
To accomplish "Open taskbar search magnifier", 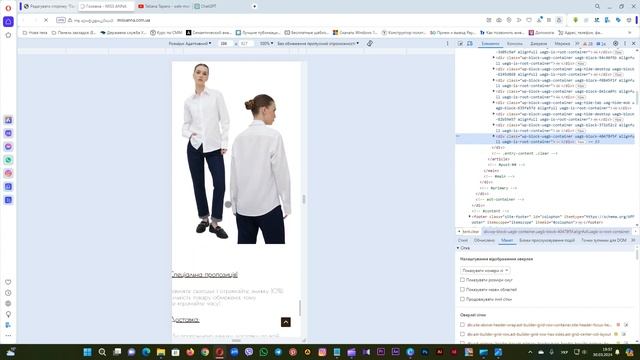I will point(102,352).
